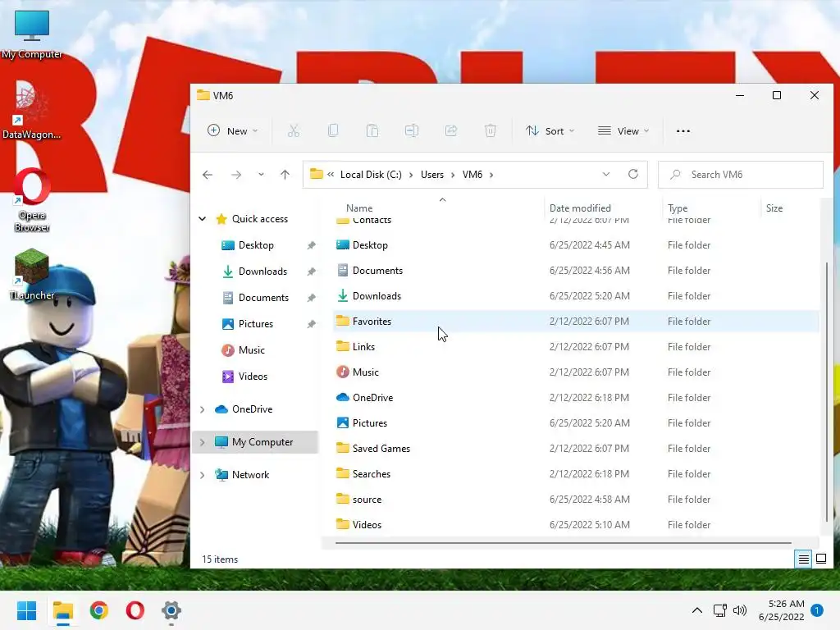This screenshot has height=630, width=840.
Task: Open the Sort dropdown menu
Action: pyautogui.click(x=550, y=131)
